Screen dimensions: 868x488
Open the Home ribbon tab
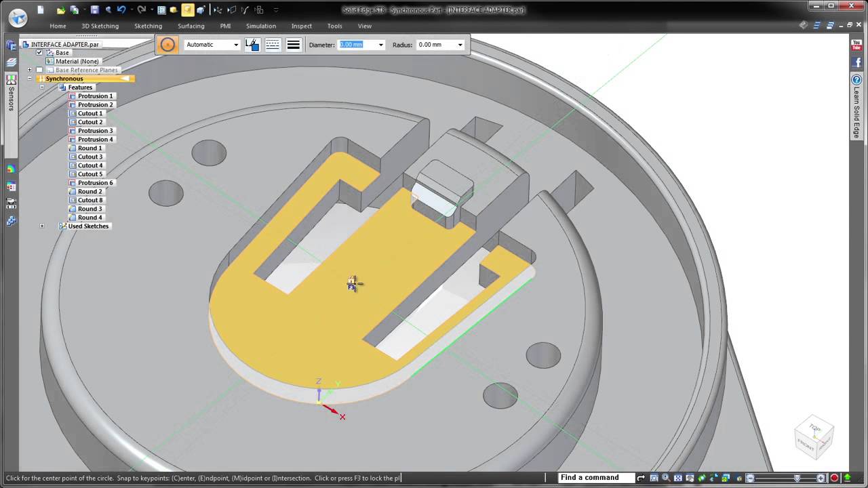58,26
